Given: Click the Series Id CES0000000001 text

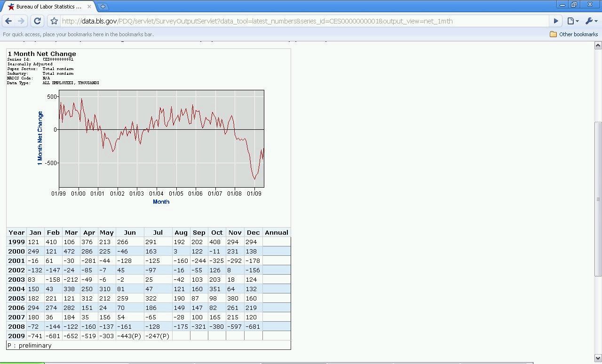Looking at the screenshot, I should [x=40, y=60].
